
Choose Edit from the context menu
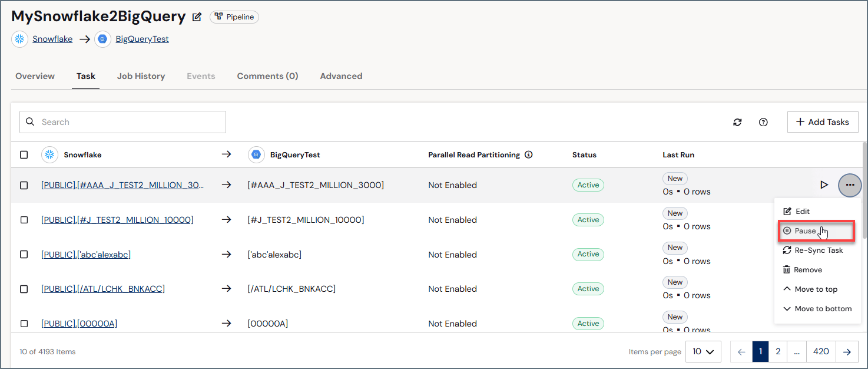pyautogui.click(x=817, y=211)
